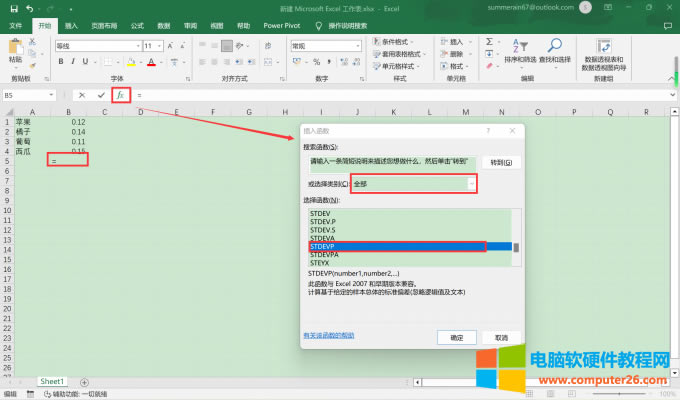This screenshot has width=680, height=400.
Task: Confirm entry with the formula bar checkmark
Action: pos(101,95)
